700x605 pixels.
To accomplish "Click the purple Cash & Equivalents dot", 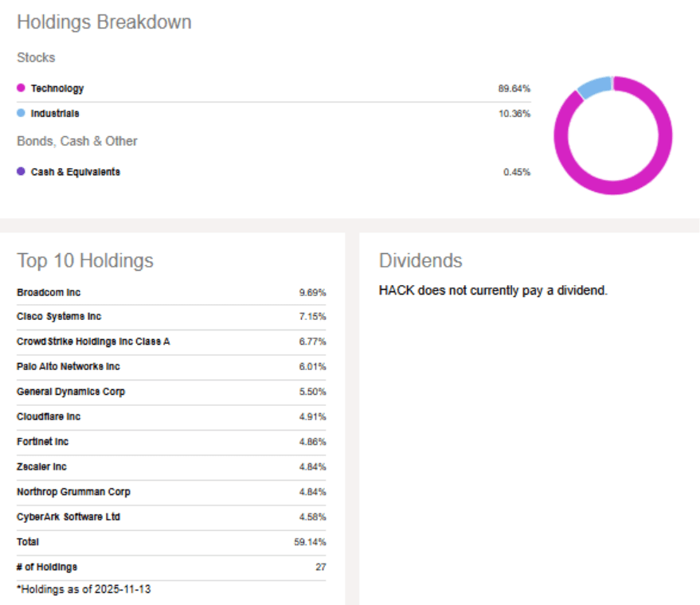I will (21, 171).
